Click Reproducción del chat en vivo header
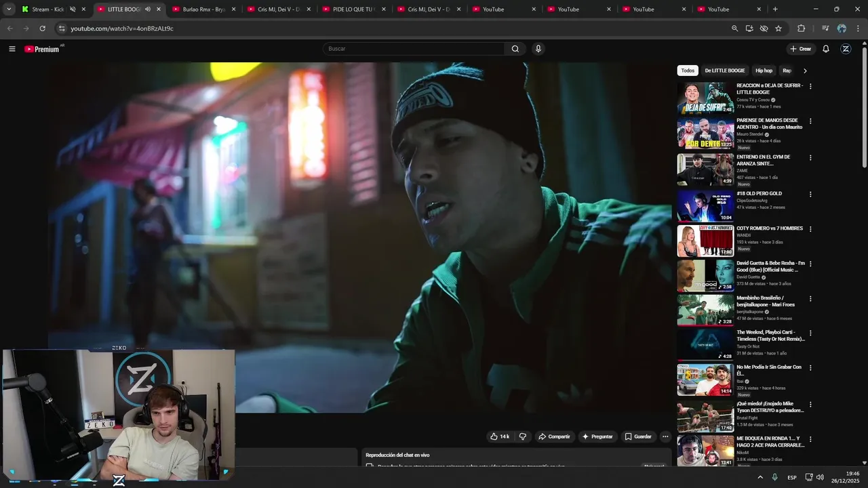The height and width of the screenshot is (488, 868). pos(397,455)
